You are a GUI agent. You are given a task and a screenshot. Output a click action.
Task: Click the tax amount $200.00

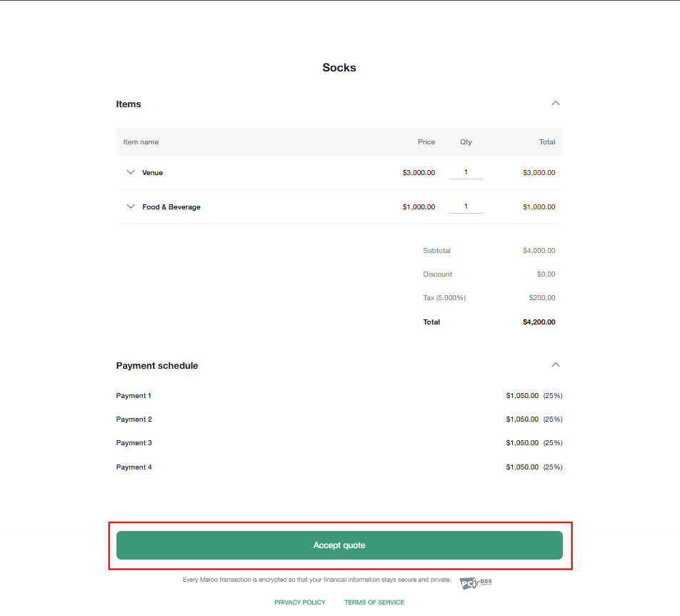tap(541, 297)
